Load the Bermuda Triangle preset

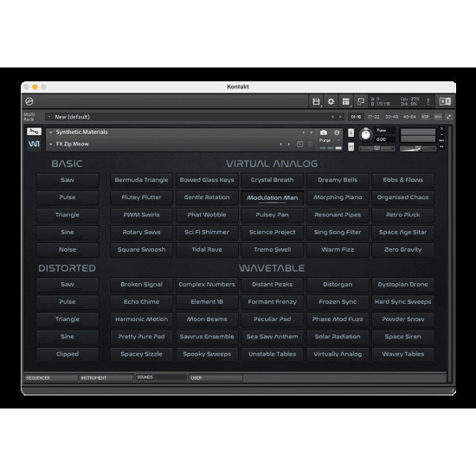coord(141,180)
